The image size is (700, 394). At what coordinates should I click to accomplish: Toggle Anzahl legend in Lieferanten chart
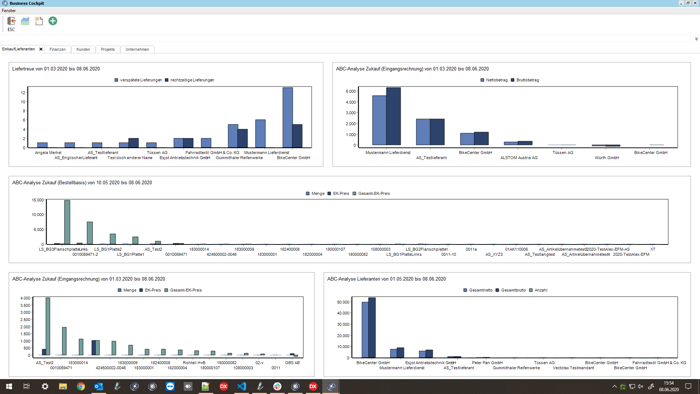538,290
